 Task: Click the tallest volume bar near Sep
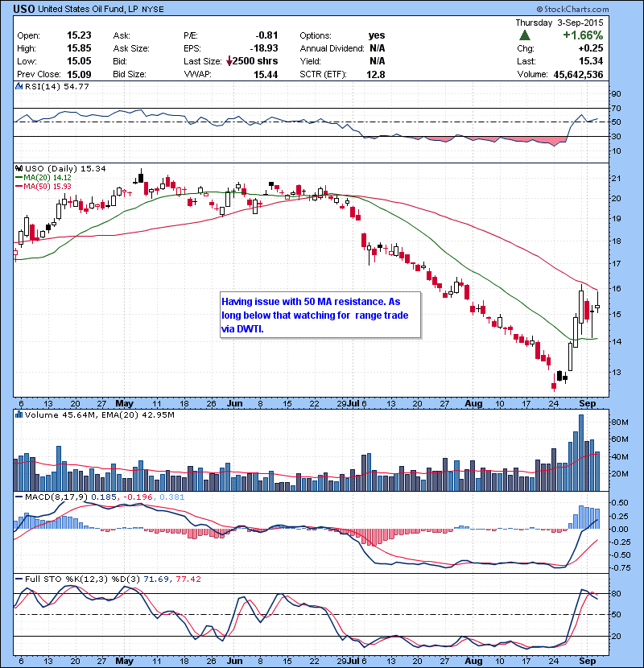(x=581, y=453)
